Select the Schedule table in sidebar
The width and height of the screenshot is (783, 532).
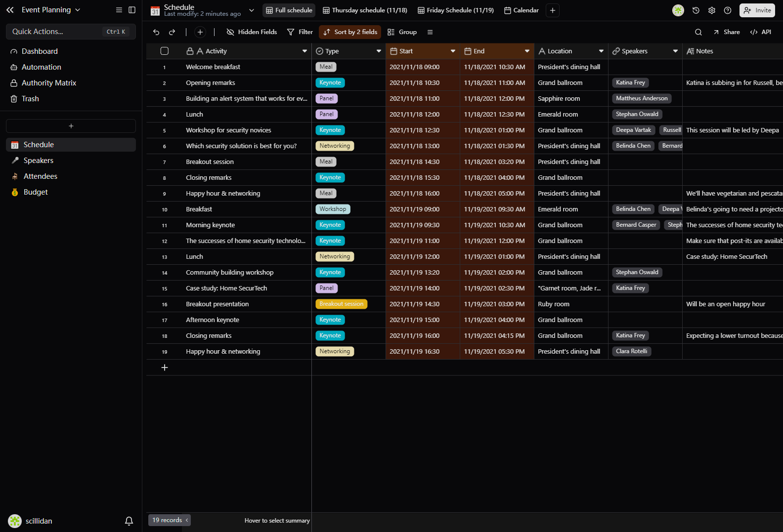tap(71, 145)
